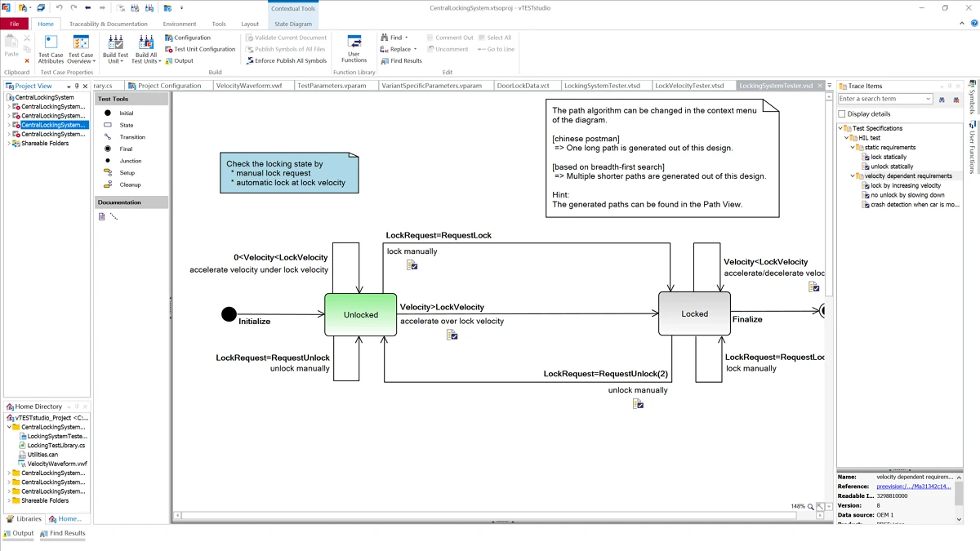Image resolution: width=980 pixels, height=551 pixels.
Task: Toggle checkbox for lock statically trace item
Action: click(866, 157)
